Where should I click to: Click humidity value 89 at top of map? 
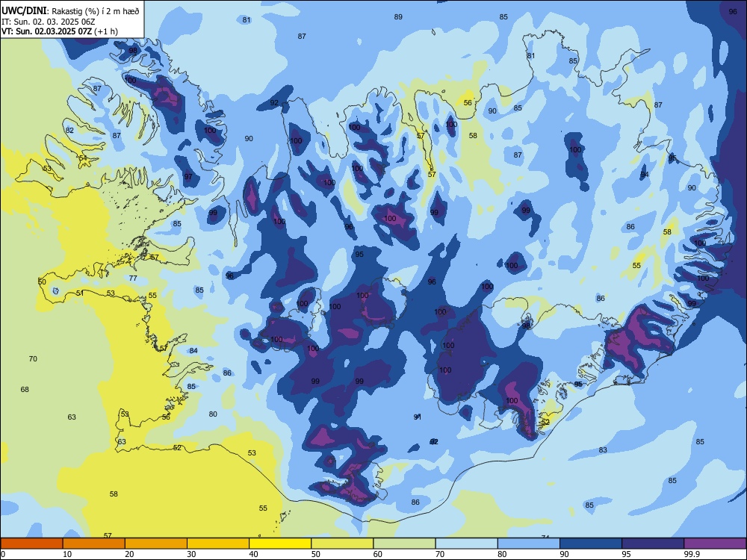(398, 16)
